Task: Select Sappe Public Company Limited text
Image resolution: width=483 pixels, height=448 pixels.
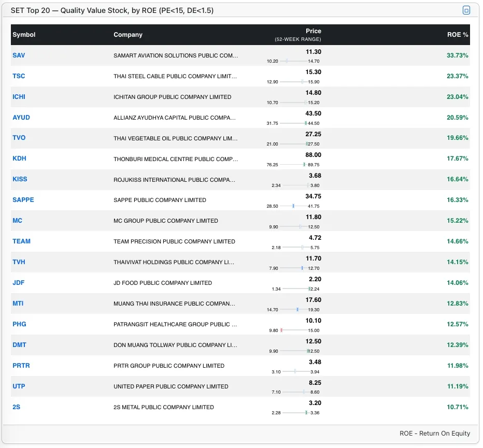Action: pos(160,200)
